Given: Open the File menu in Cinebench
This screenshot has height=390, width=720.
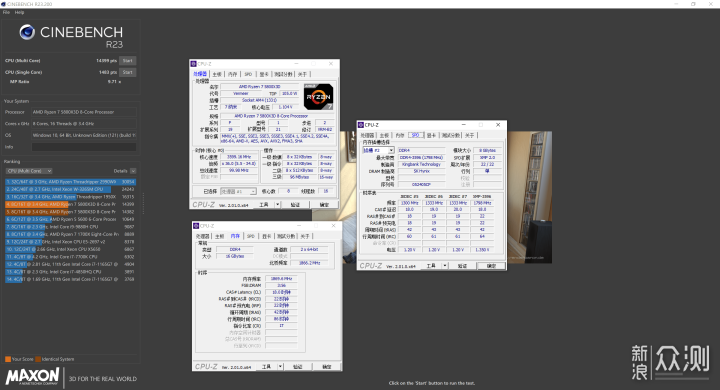Looking at the screenshot, I should coord(6,12).
